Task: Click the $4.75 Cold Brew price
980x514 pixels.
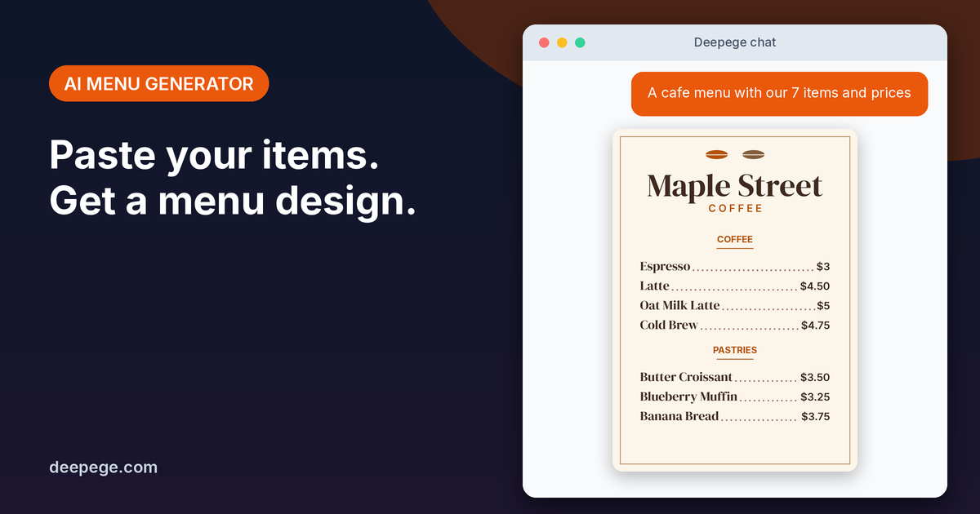Action: pos(815,326)
